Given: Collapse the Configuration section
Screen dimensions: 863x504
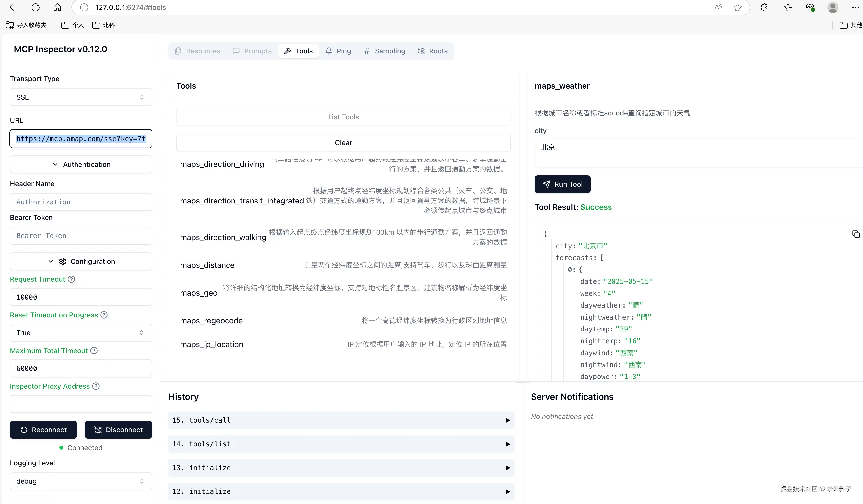Looking at the screenshot, I should pyautogui.click(x=81, y=262).
